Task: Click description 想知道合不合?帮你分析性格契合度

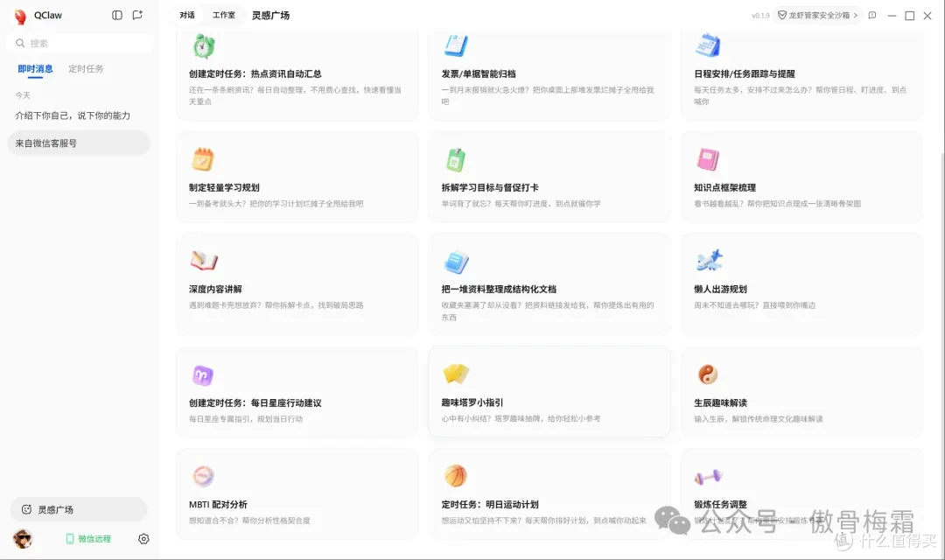Action: pos(249,521)
